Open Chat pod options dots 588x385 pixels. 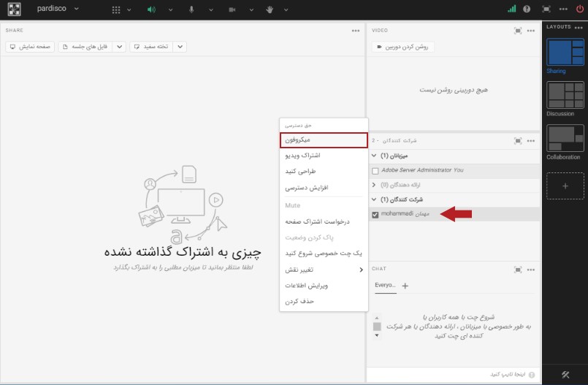coord(531,270)
